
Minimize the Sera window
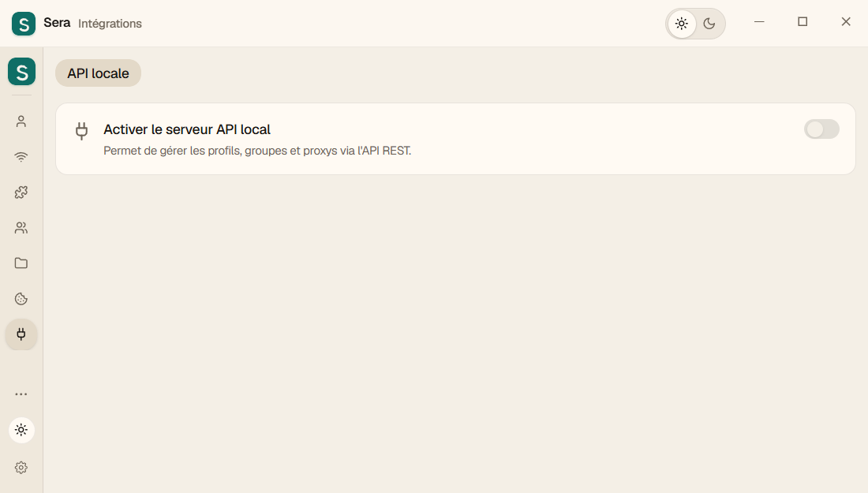(x=759, y=21)
